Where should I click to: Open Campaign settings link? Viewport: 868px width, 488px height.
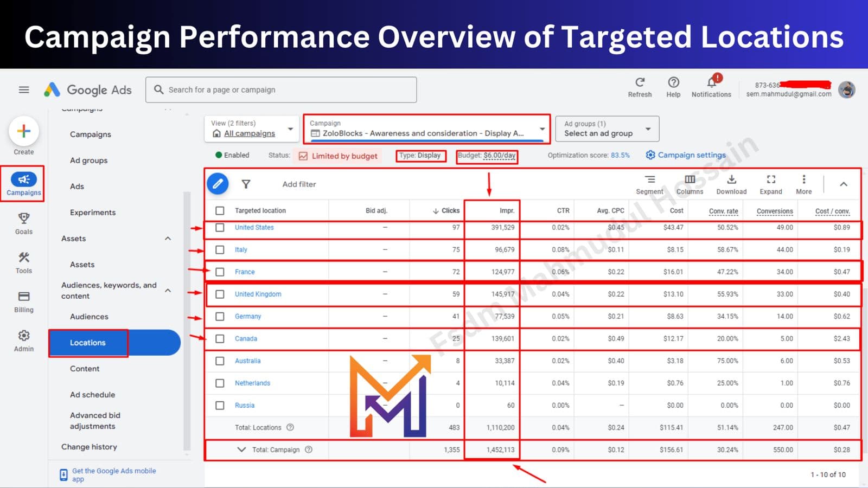pyautogui.click(x=686, y=155)
